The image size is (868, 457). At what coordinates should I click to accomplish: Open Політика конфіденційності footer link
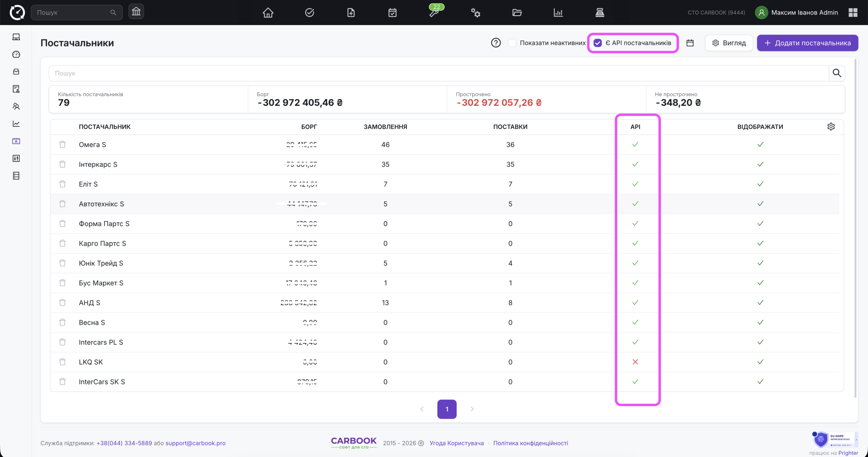click(531, 443)
